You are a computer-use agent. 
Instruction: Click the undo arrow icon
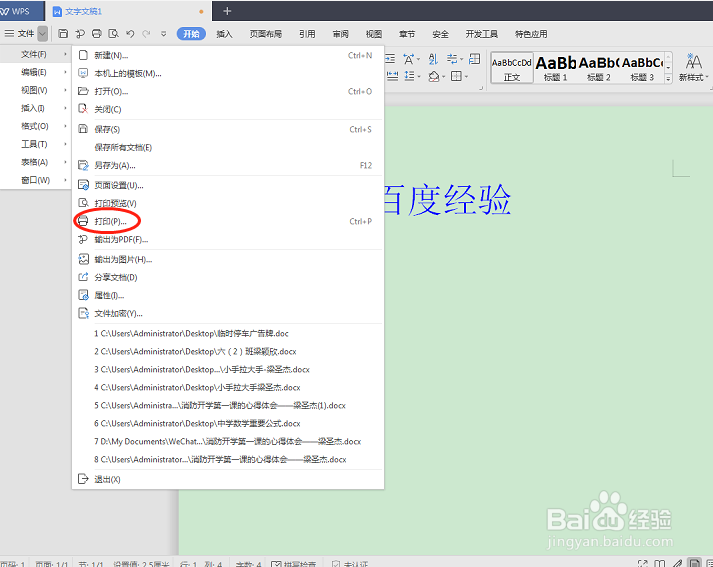131,34
